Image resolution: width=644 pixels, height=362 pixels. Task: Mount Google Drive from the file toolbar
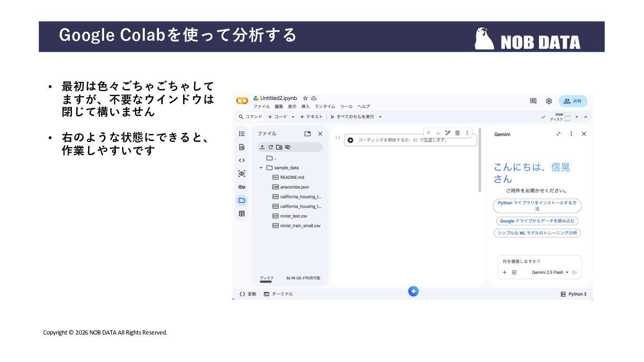[x=279, y=147]
